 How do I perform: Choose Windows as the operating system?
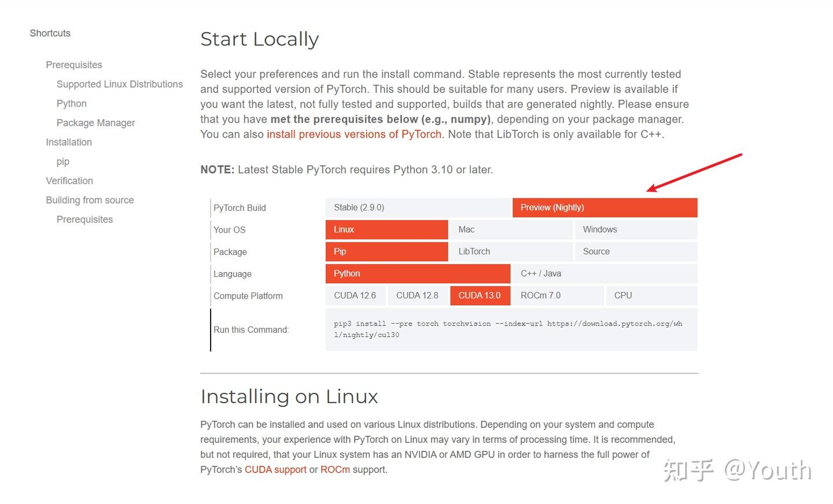click(636, 229)
